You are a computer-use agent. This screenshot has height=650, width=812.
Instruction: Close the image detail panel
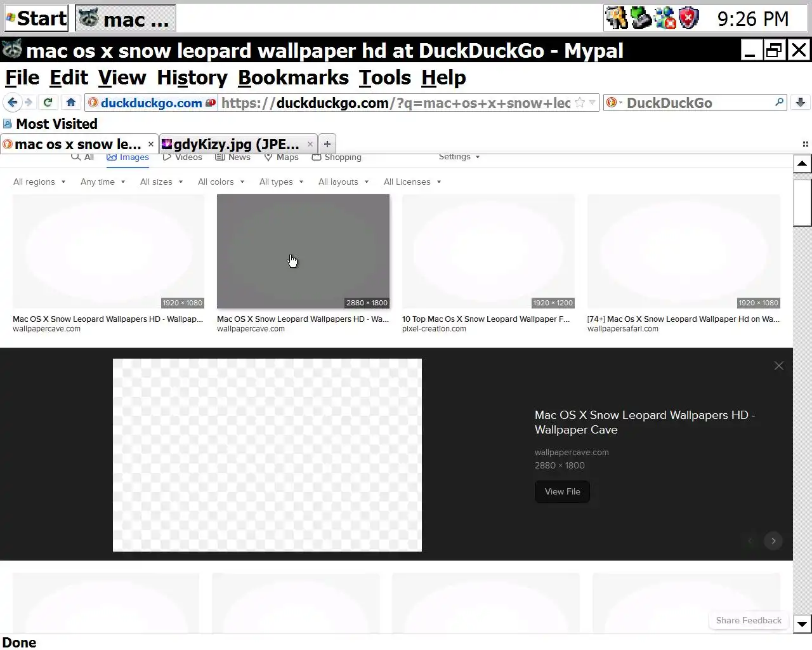tap(779, 366)
